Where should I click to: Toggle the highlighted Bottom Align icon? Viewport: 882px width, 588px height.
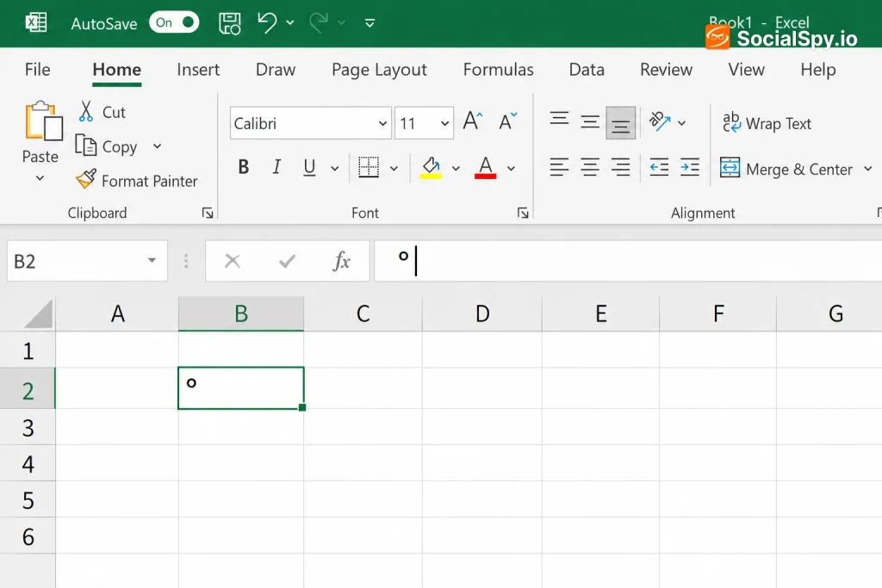tap(620, 122)
